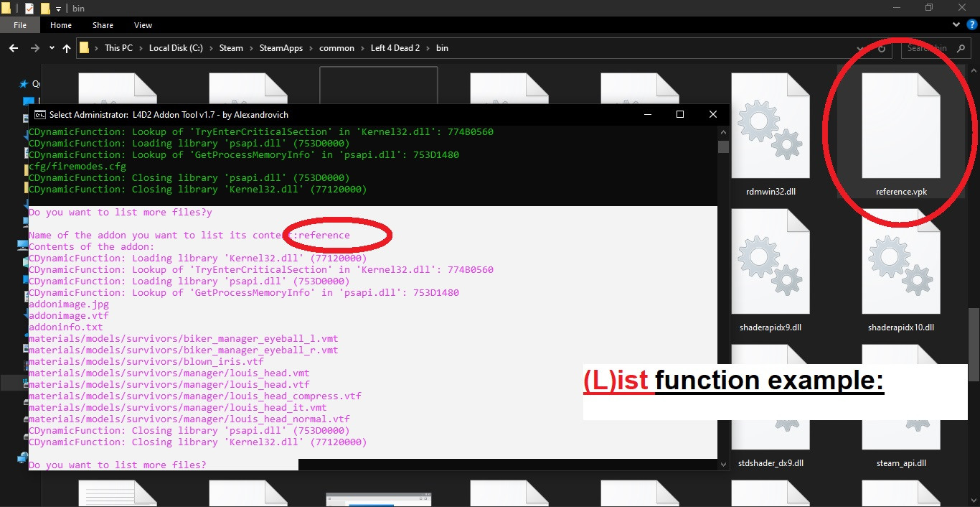980x507 pixels.
Task: Click the forward navigation arrow
Action: point(34,48)
